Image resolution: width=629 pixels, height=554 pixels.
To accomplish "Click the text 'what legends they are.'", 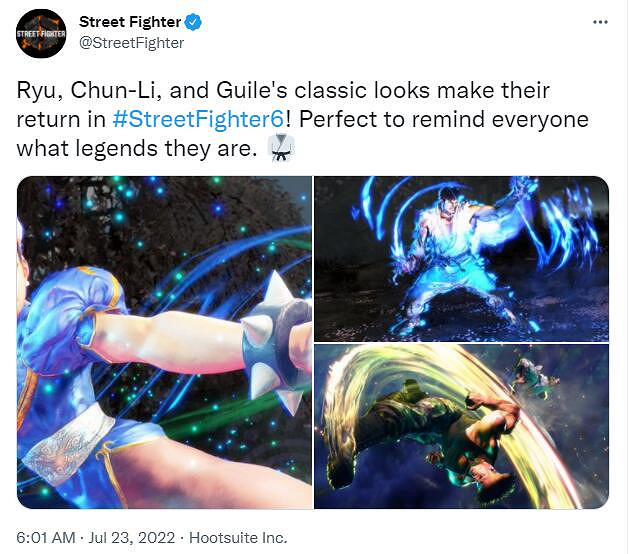I will [x=136, y=148].
